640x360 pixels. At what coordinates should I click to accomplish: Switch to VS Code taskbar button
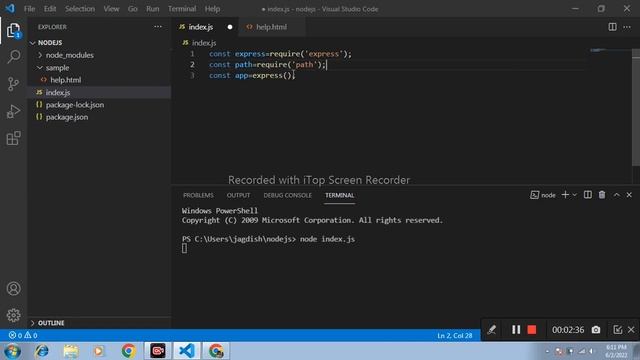(187, 351)
